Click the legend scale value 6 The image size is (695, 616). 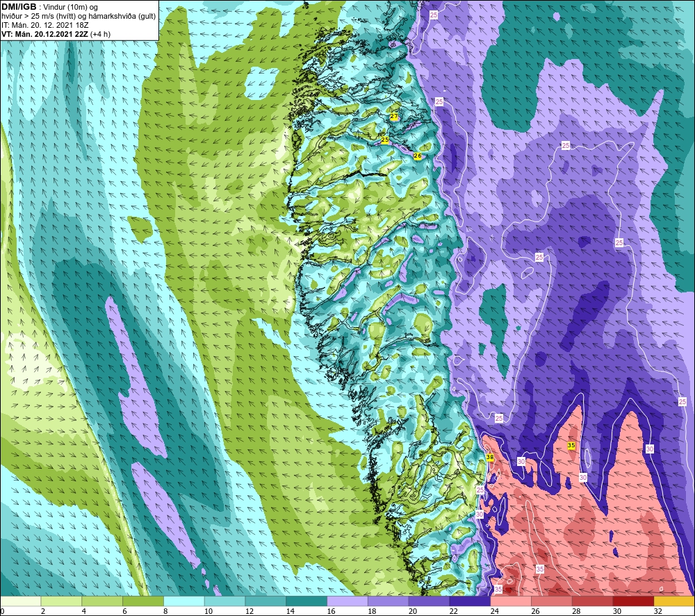(x=124, y=611)
